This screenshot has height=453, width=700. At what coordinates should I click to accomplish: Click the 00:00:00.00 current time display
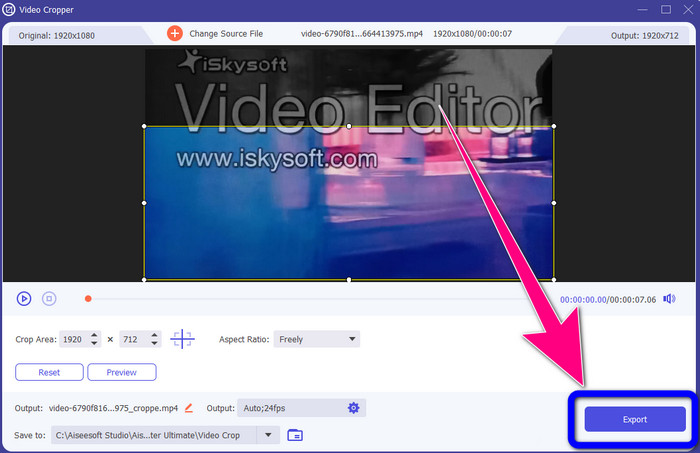coord(583,299)
